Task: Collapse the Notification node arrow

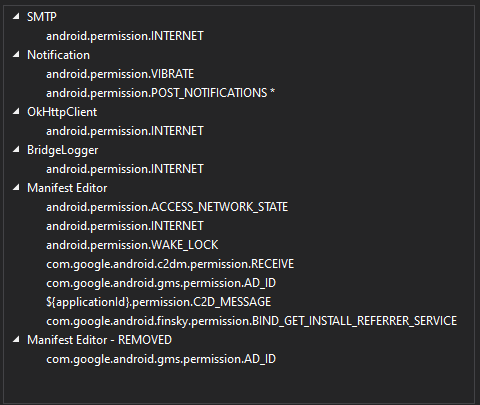Action: click(x=16, y=55)
